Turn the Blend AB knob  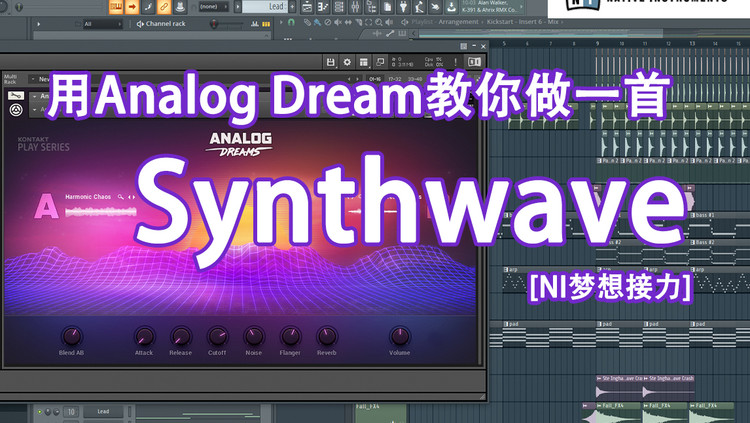71,336
